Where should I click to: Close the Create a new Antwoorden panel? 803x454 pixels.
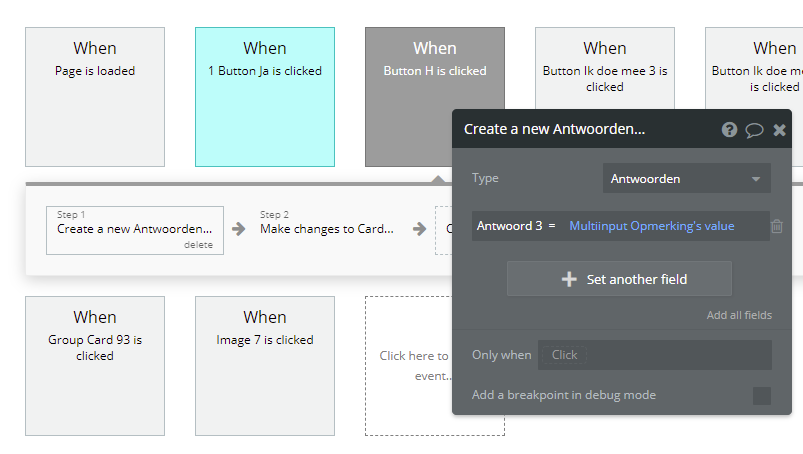[779, 130]
